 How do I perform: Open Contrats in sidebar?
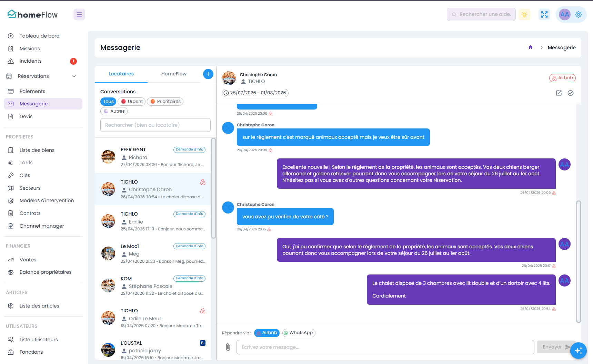43,213
